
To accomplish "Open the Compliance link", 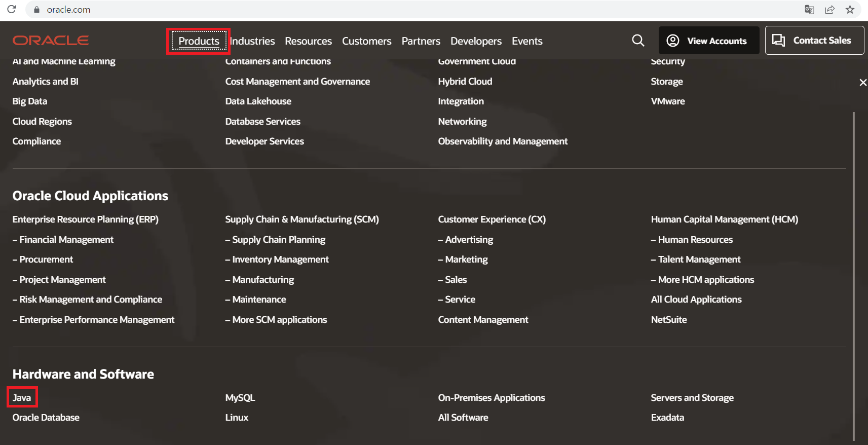I will tap(36, 141).
